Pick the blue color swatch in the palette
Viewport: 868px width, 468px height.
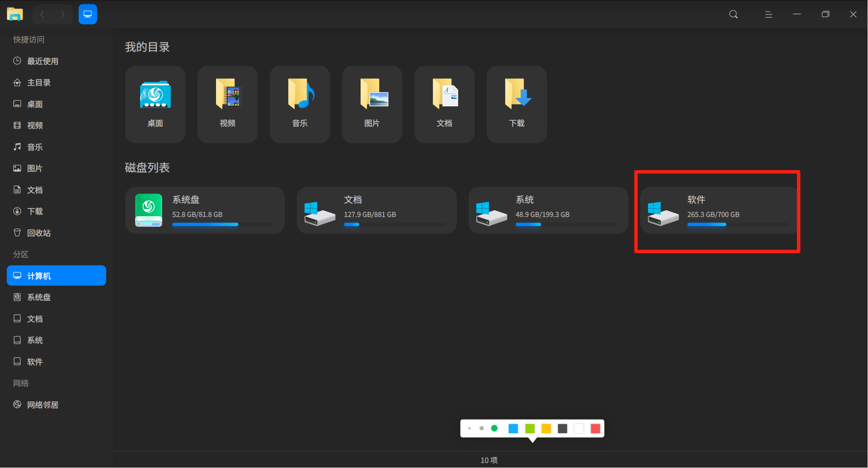513,429
